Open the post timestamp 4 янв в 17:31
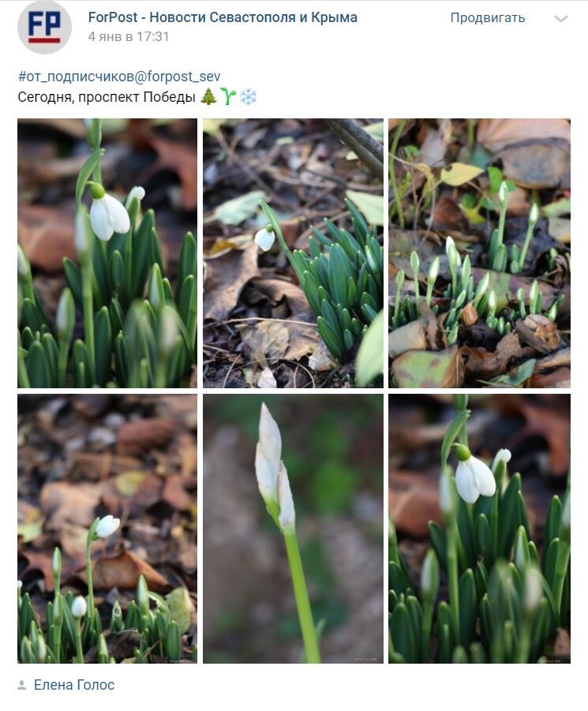Screen dimensions: 588x711 point(129,37)
